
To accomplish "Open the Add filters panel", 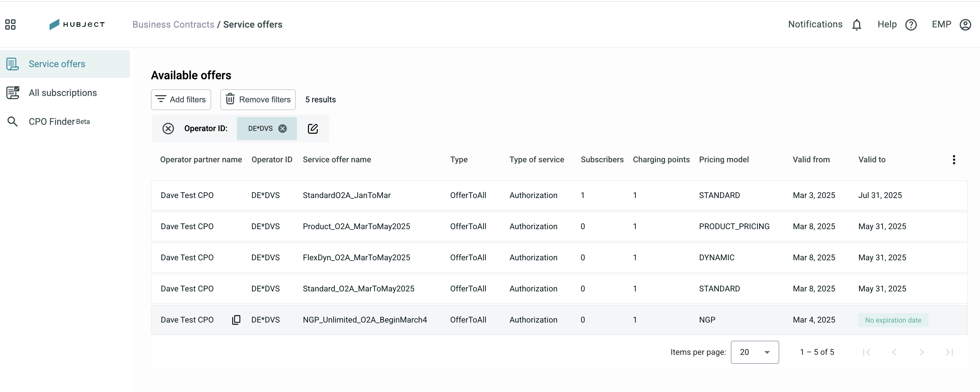I will (x=181, y=100).
